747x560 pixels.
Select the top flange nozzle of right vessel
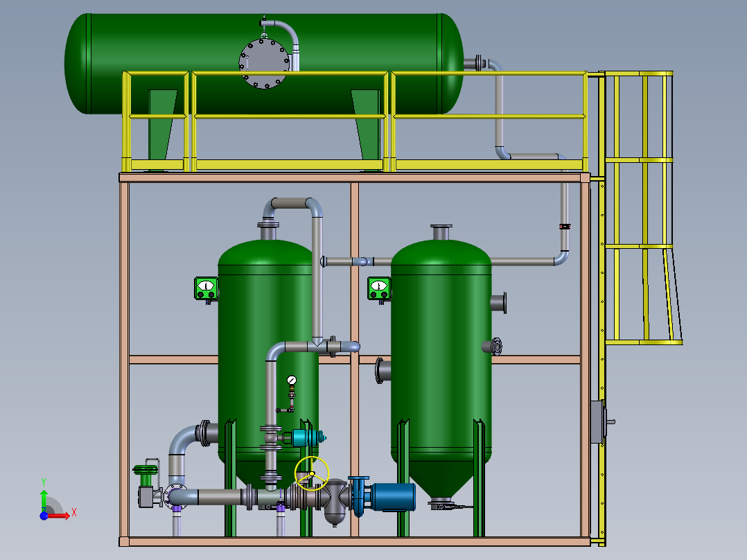(x=441, y=232)
